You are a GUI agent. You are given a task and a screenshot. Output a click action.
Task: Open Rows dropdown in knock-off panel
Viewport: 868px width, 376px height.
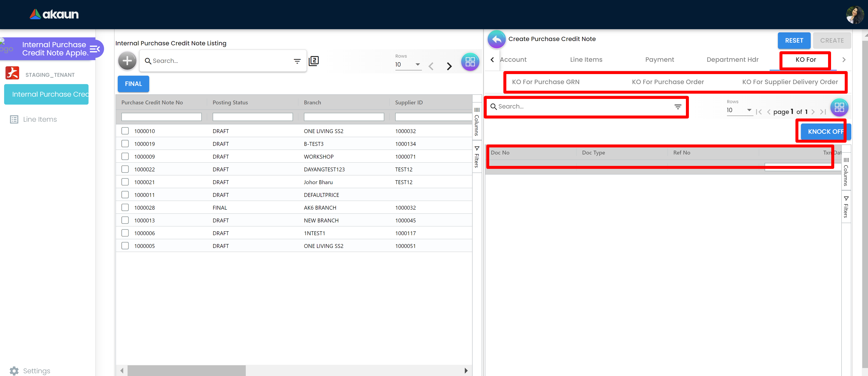point(739,110)
